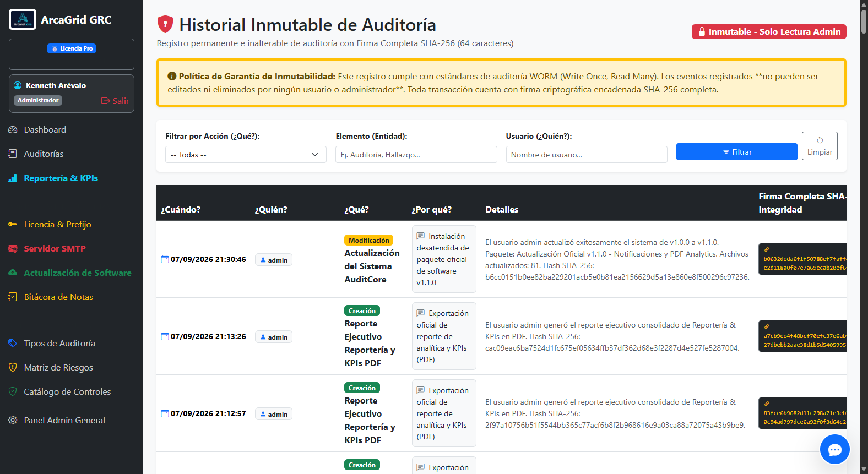Image resolution: width=868 pixels, height=474 pixels.
Task: Click the timestamp 07/09/2026 21:12:57
Action: coord(208,413)
